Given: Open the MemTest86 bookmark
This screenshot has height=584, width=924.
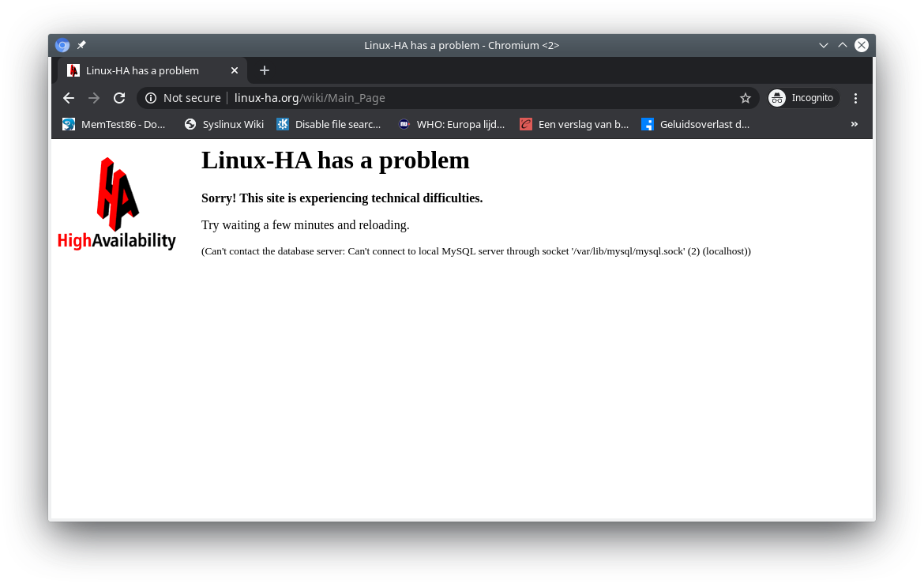Looking at the screenshot, I should pyautogui.click(x=115, y=125).
